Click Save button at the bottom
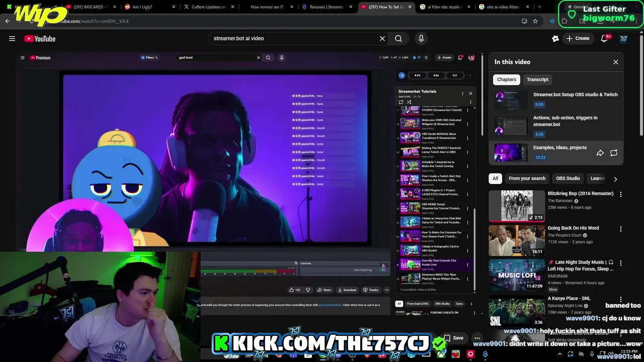This screenshot has height=362, width=644. (x=453, y=338)
